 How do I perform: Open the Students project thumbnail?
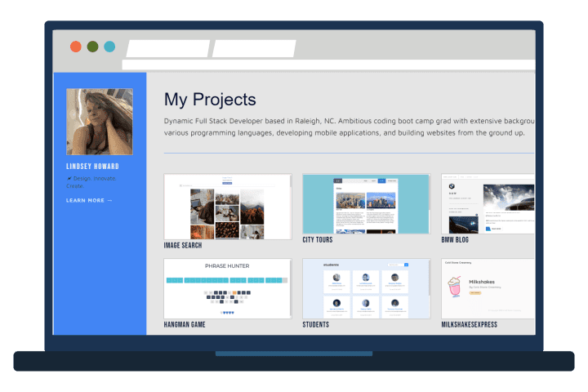(x=367, y=288)
